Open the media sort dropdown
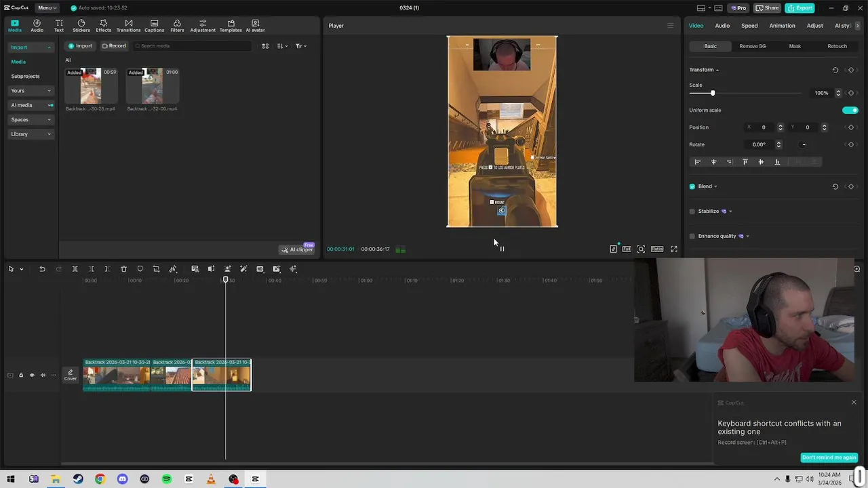 [283, 46]
